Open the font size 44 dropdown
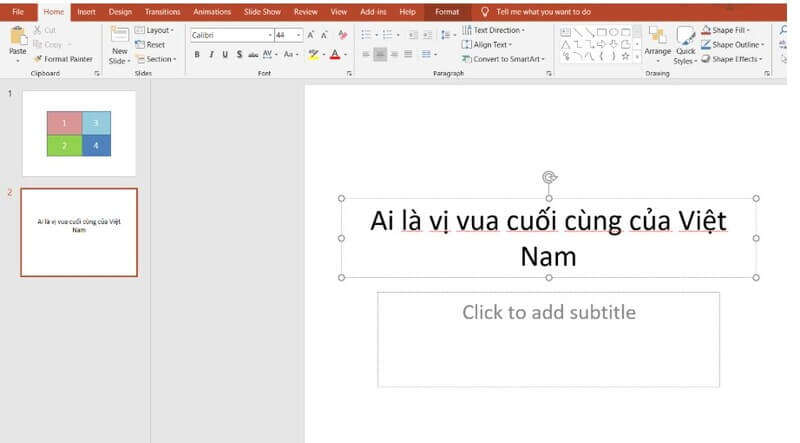Image resolution: width=800 pixels, height=443 pixels. point(298,35)
